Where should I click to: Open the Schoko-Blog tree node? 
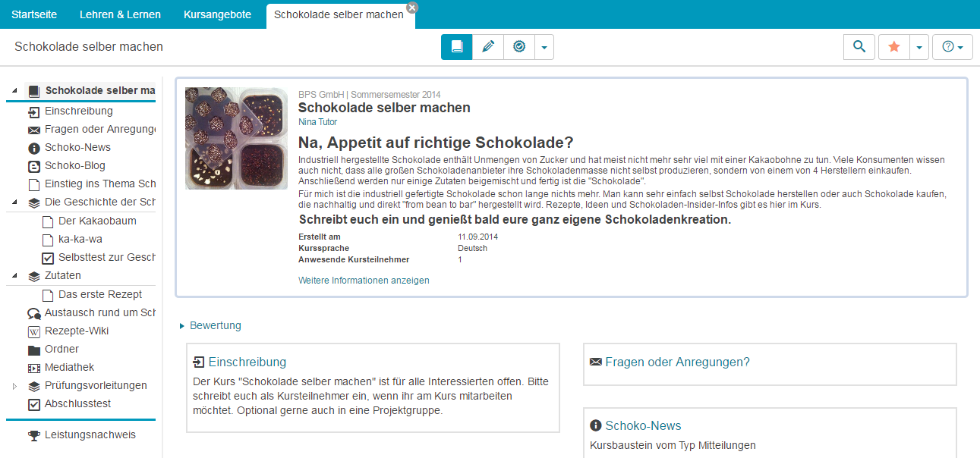coord(74,165)
